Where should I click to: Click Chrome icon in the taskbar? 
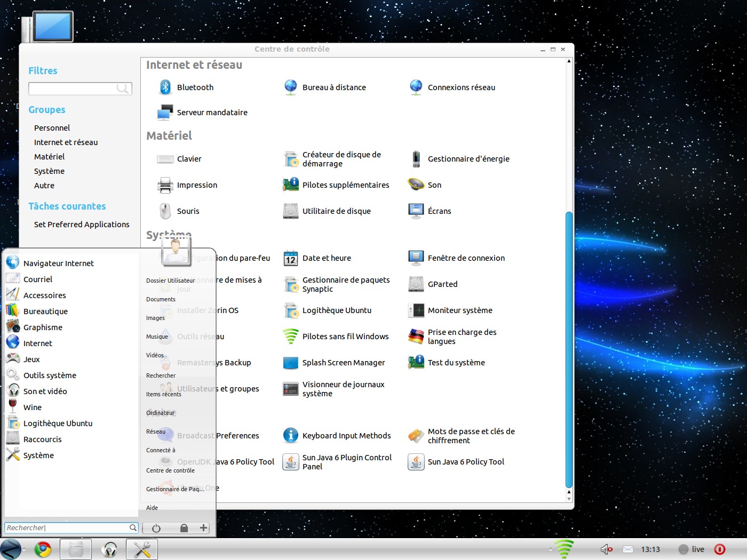point(43,549)
